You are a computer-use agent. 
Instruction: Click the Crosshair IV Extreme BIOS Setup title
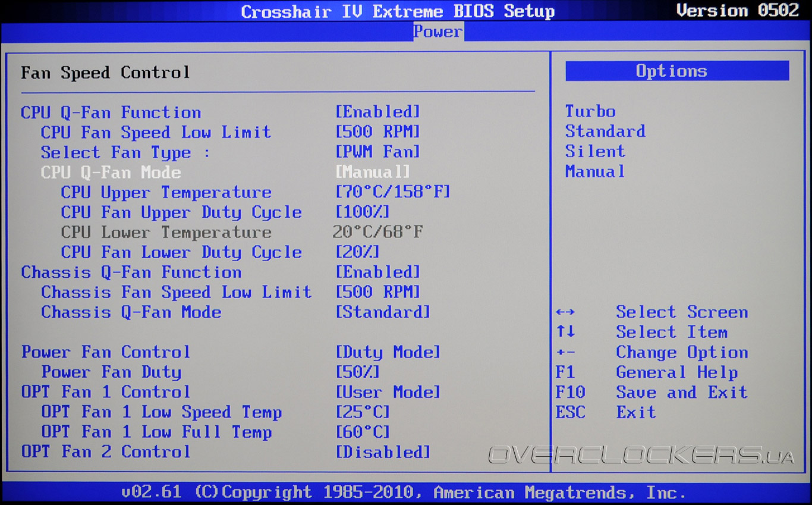[x=398, y=11]
